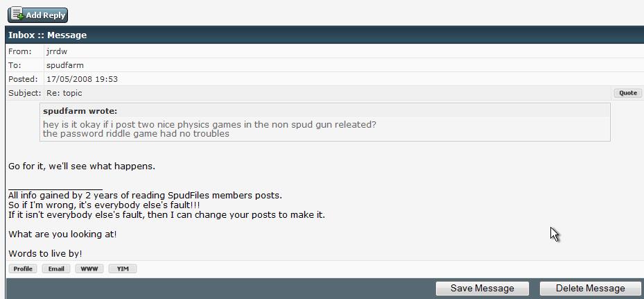The width and height of the screenshot is (644, 299).
Task: Open sender's Profile
Action: click(x=23, y=268)
